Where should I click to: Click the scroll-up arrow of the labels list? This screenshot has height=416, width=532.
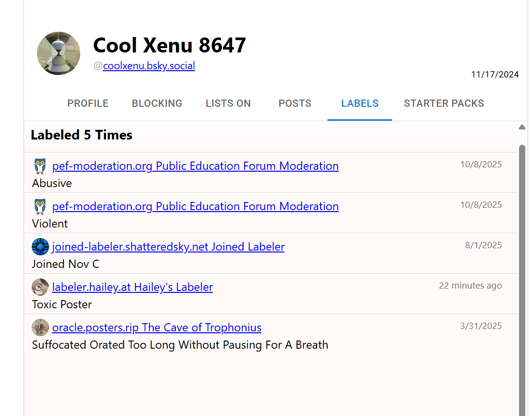point(522,127)
